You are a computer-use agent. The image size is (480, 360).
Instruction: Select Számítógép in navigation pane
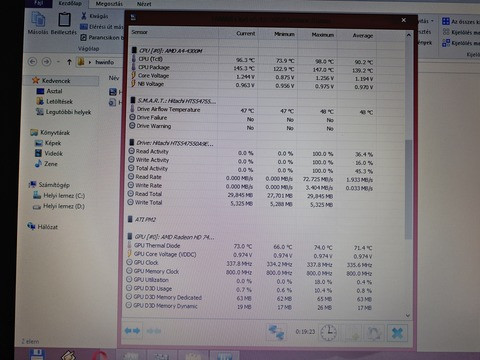49,185
